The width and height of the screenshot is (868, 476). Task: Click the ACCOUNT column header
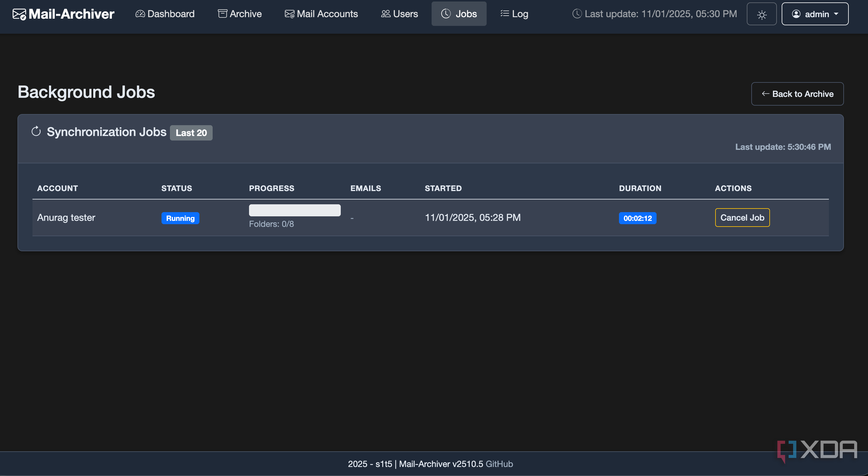[57, 188]
